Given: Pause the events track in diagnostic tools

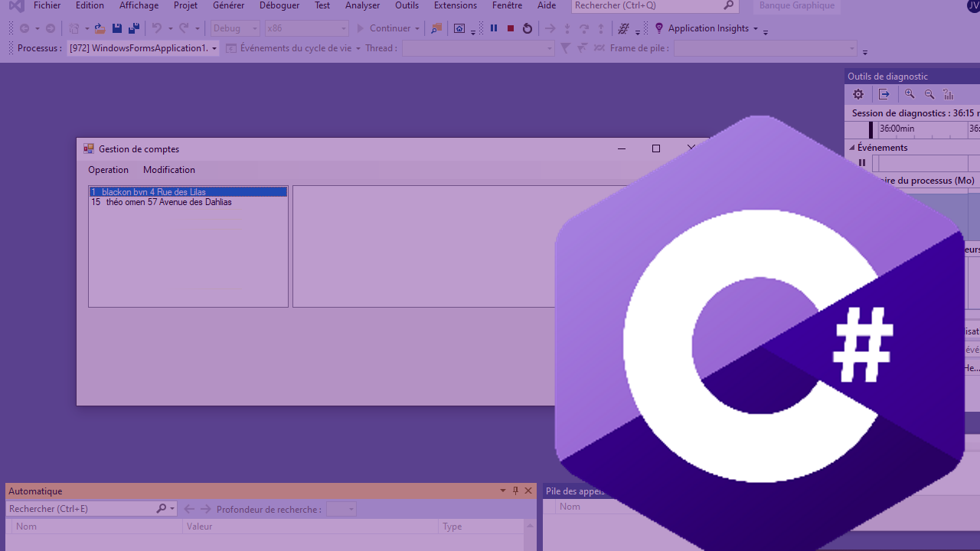Looking at the screenshot, I should click(862, 162).
